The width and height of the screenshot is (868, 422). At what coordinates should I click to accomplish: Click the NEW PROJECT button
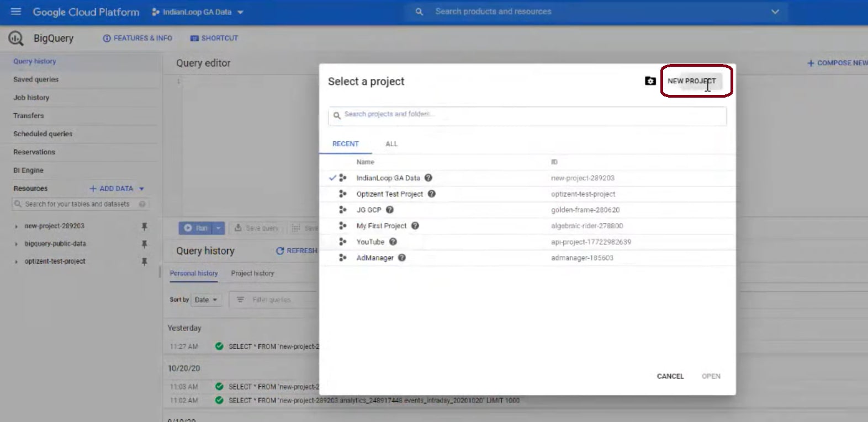click(x=692, y=81)
